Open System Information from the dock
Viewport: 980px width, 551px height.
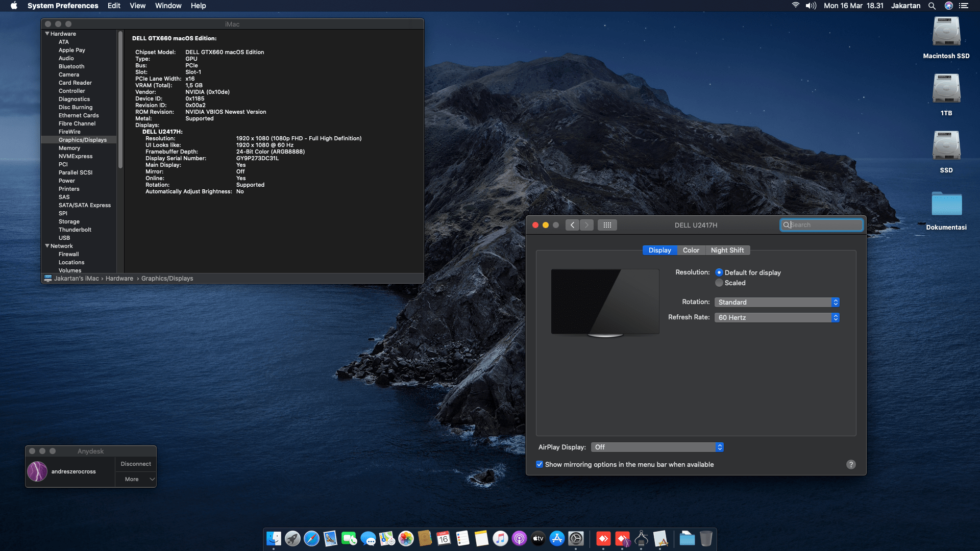[x=641, y=538]
